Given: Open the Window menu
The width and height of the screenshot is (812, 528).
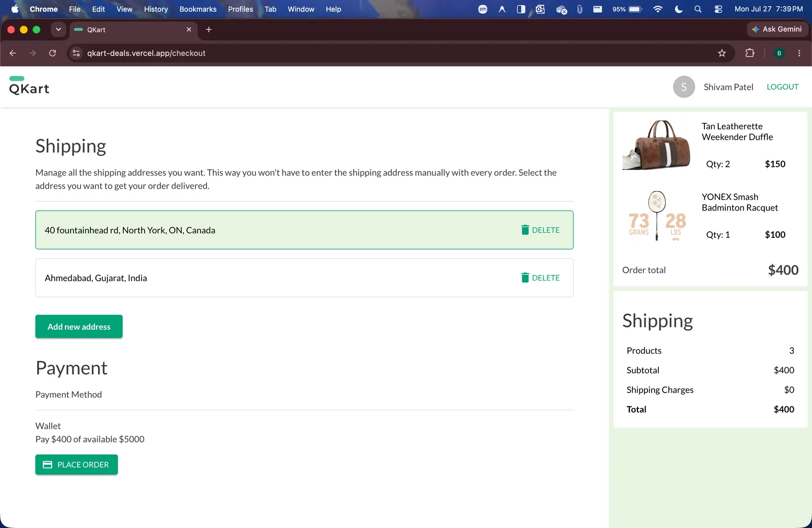Looking at the screenshot, I should coord(301,9).
